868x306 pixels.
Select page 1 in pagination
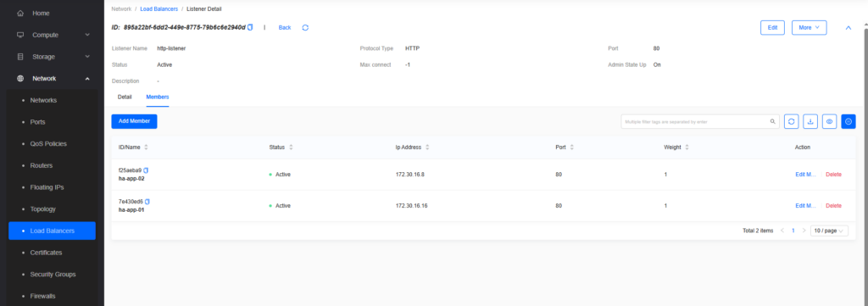(x=793, y=231)
